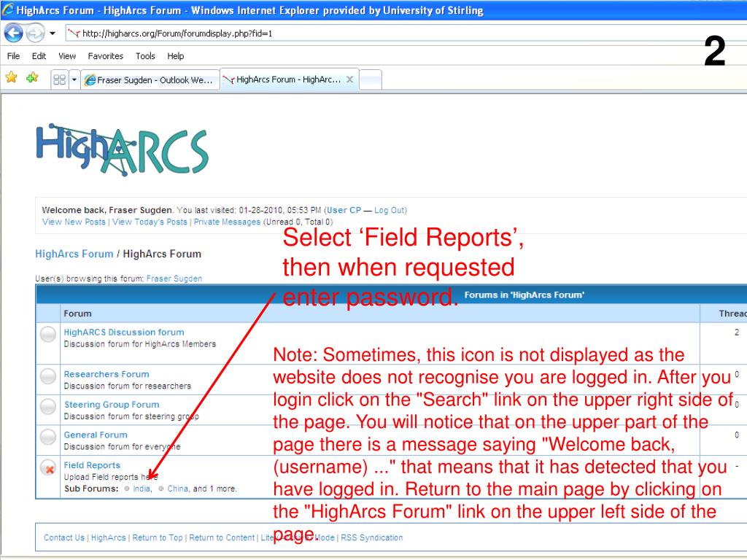747x560 pixels.
Task: Open the Private Messages link
Action: click(x=227, y=222)
